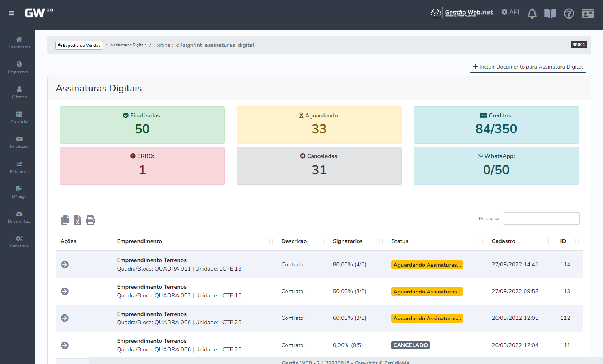Click Incluir Documento para Assinatura Digital

[528, 67]
